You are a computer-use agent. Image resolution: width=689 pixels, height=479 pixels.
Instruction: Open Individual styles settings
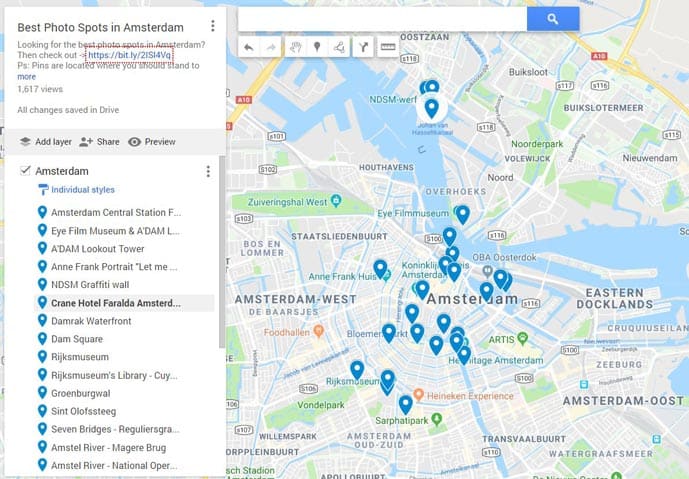tap(83, 190)
